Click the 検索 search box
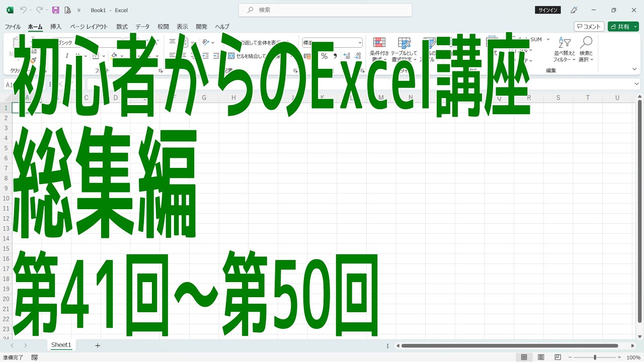644x362 pixels. pyautogui.click(x=325, y=10)
